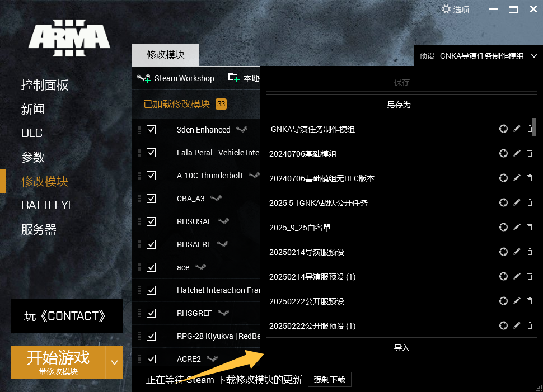
Task: Delete the 2025_9_25白名單 preset
Action: pos(530,227)
